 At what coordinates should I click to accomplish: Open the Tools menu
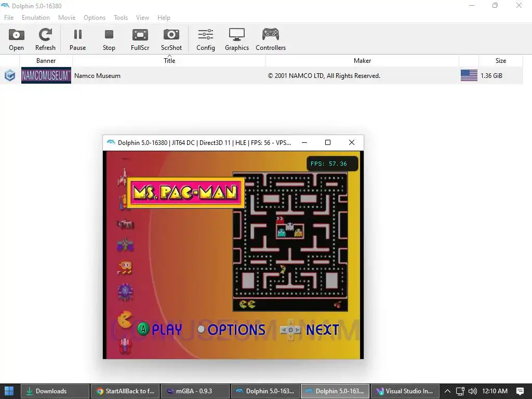pos(121,18)
